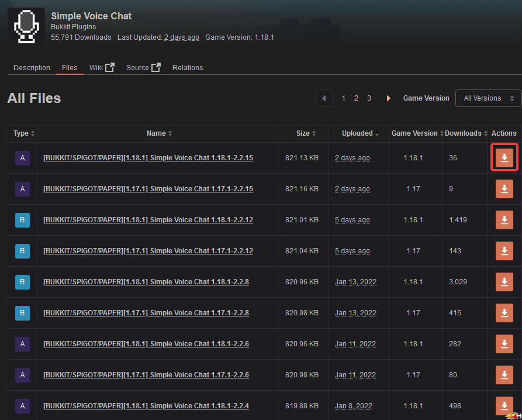This screenshot has width=522, height=420.
Task: Open the Description tab
Action: tap(32, 68)
